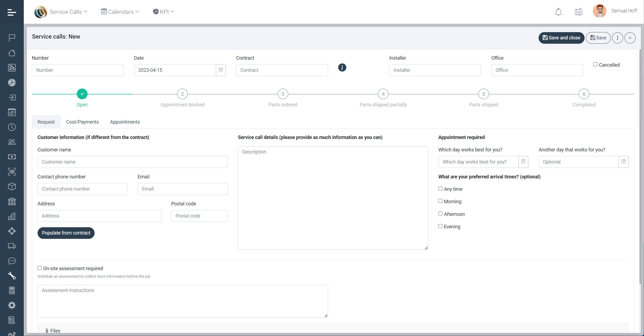Click Samuel Hoff user name

pyautogui.click(x=624, y=11)
